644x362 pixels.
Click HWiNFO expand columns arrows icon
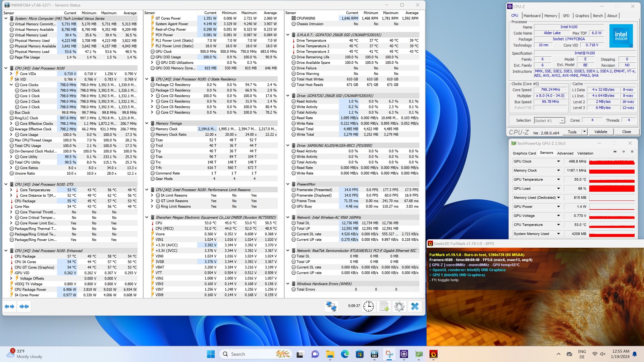[x=9, y=306]
